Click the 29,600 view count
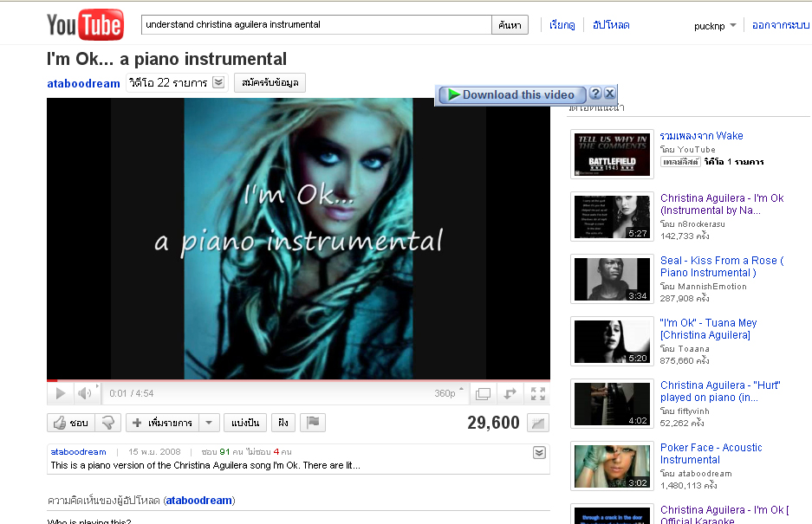 [493, 423]
